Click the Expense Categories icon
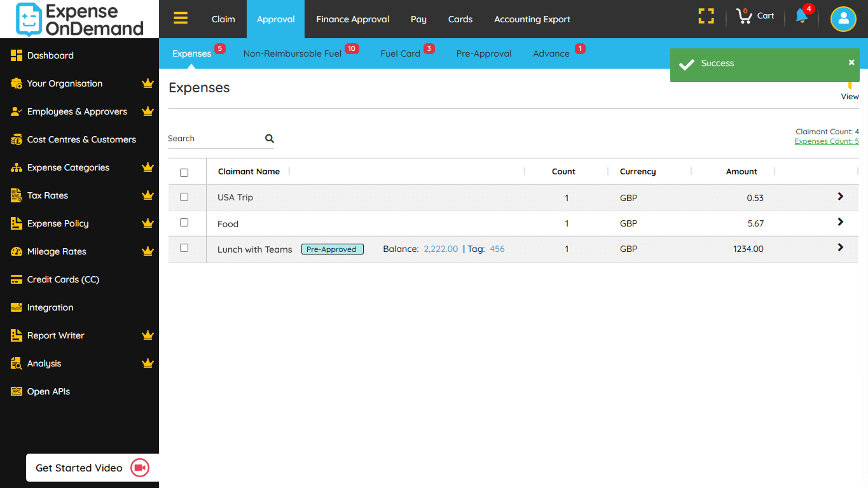868x488 pixels. pyautogui.click(x=17, y=167)
